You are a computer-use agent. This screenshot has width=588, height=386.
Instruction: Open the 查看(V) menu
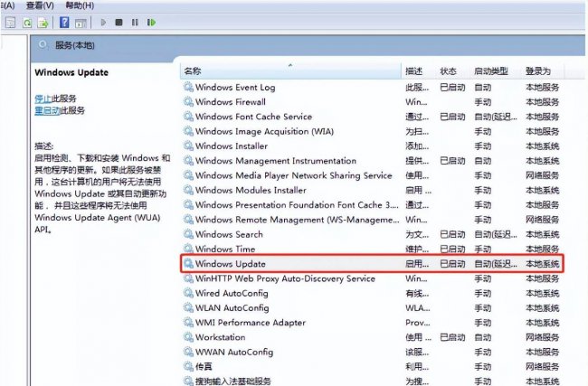coord(40,5)
